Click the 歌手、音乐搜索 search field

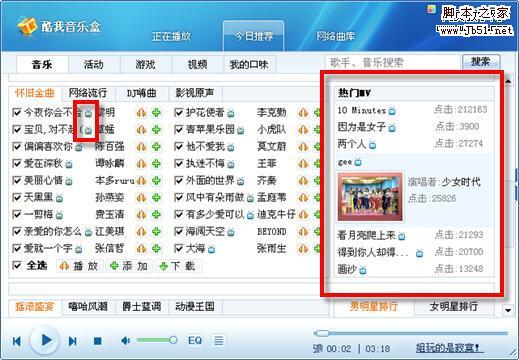point(393,62)
